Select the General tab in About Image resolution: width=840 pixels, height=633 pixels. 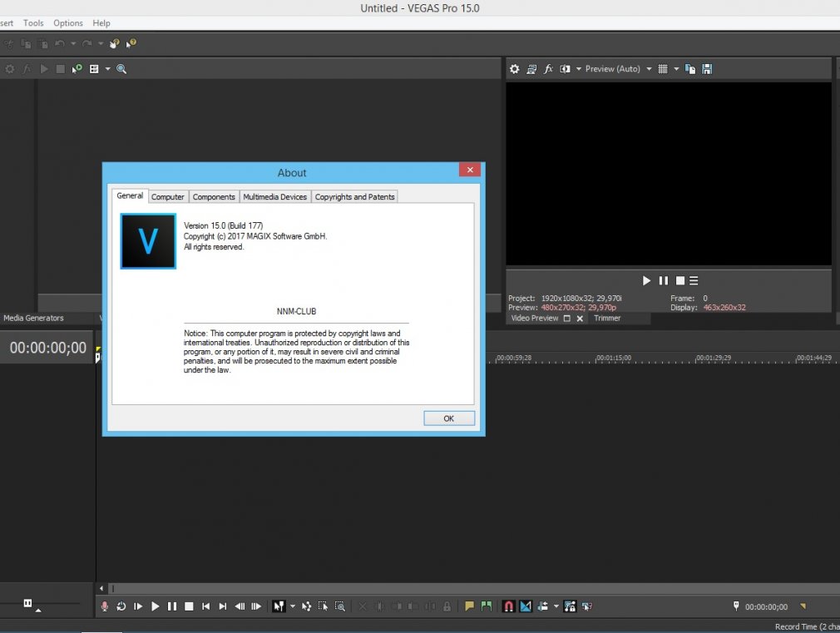pos(130,195)
